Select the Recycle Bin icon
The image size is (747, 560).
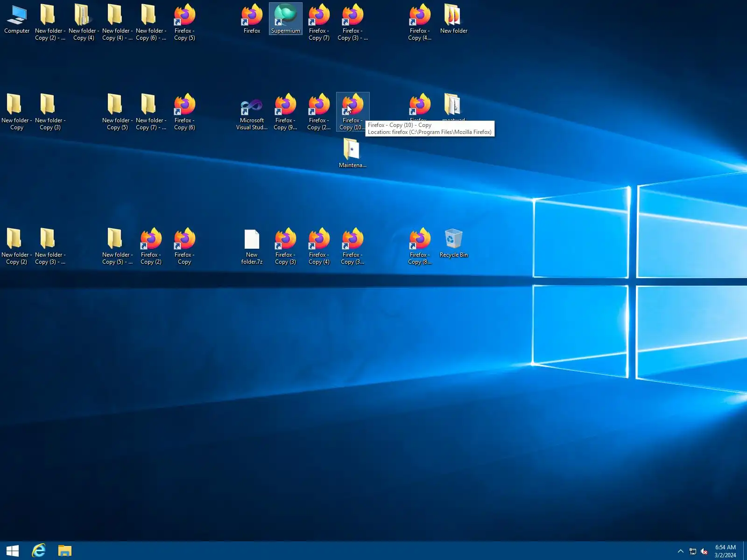(x=453, y=243)
